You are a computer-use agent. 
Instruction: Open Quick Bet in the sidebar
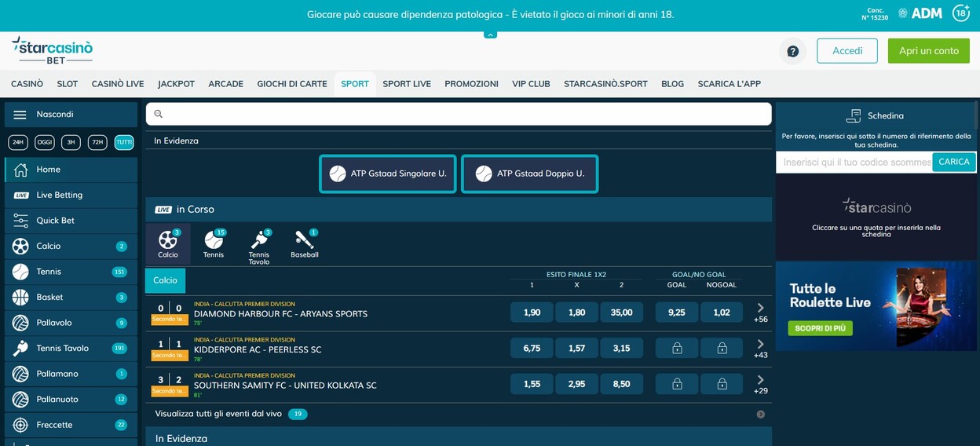point(71,221)
